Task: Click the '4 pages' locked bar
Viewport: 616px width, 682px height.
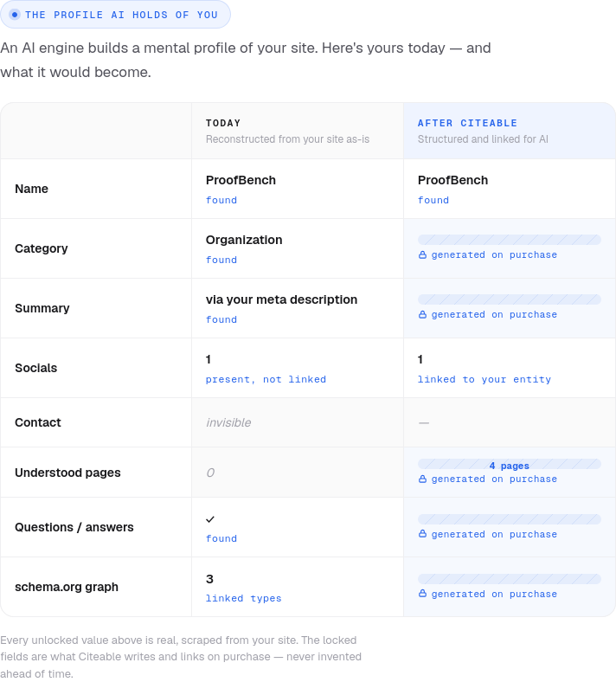Action: point(509,464)
